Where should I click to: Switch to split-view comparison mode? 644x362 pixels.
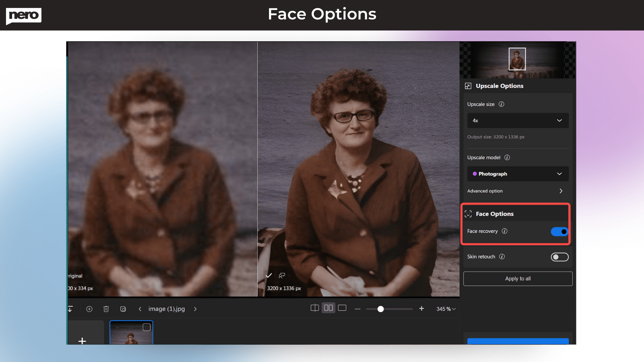(x=315, y=308)
